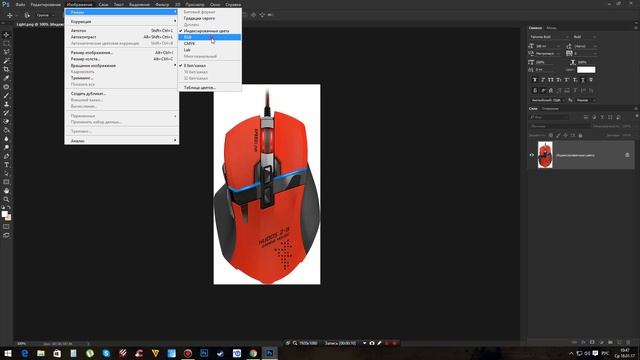Select the Blur tool
Viewport: 640px width, 360px height.
click(x=6, y=138)
